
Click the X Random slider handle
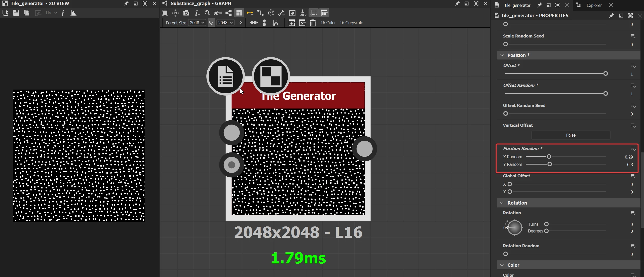[x=549, y=157]
